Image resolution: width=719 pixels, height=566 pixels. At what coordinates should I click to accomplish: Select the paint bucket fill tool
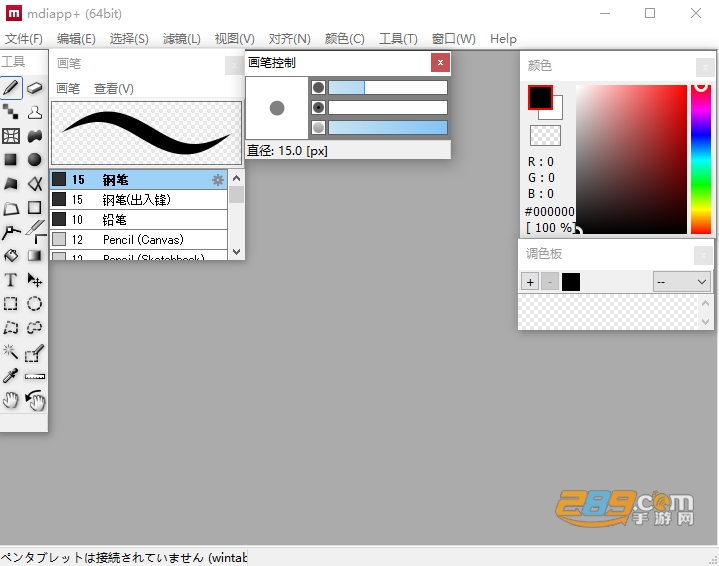pyautogui.click(x=11, y=255)
